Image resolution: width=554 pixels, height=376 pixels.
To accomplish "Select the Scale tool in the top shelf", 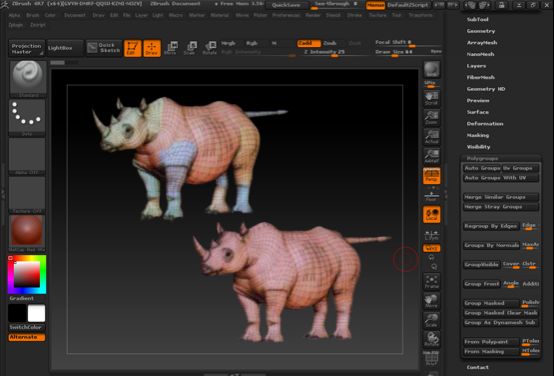I will click(x=190, y=48).
